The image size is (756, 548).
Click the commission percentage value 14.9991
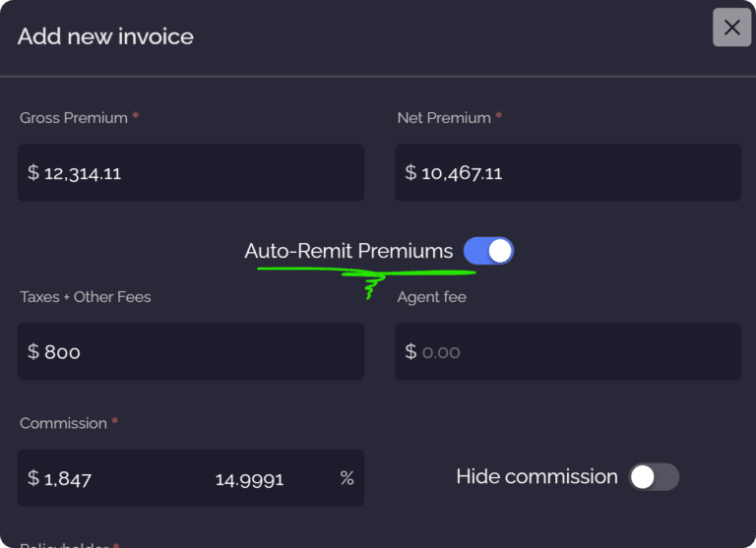pos(249,479)
